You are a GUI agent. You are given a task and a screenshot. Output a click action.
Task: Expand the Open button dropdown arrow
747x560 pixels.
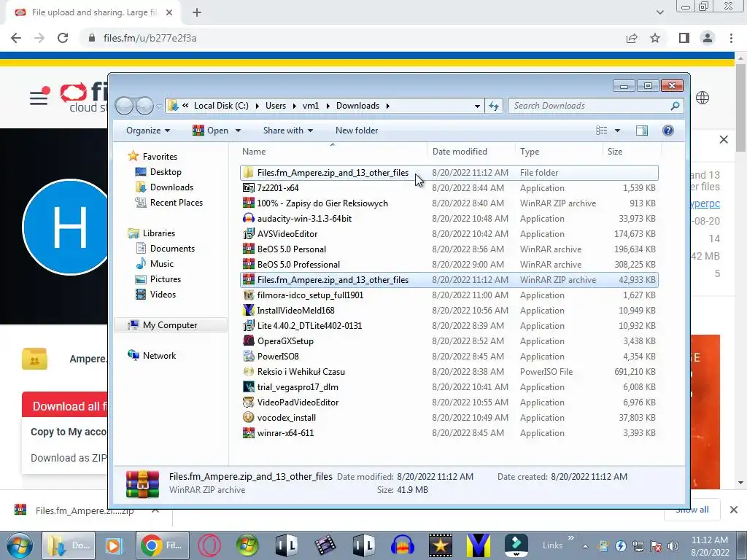pos(238,131)
